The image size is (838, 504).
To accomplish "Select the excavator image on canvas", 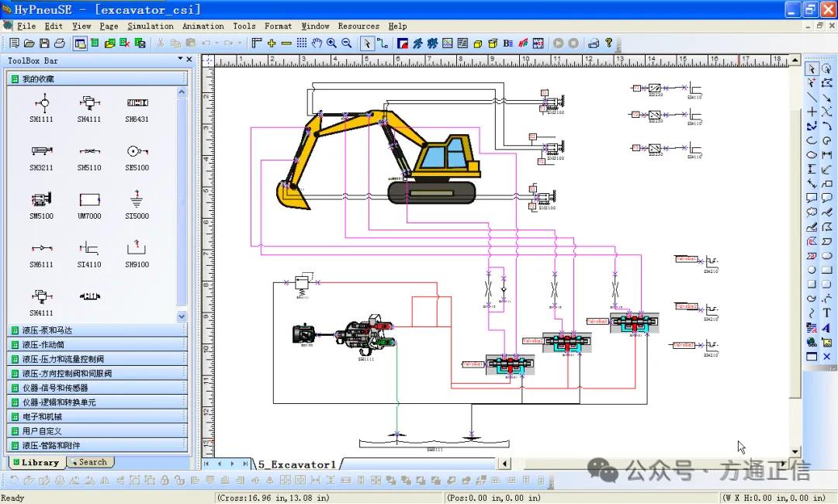I will coord(378,159).
